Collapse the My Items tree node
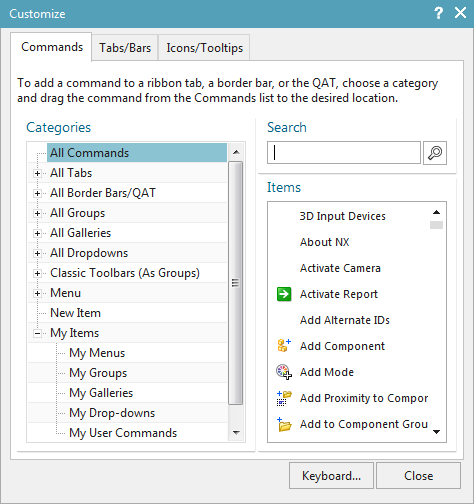The width and height of the screenshot is (474, 504). click(x=37, y=333)
